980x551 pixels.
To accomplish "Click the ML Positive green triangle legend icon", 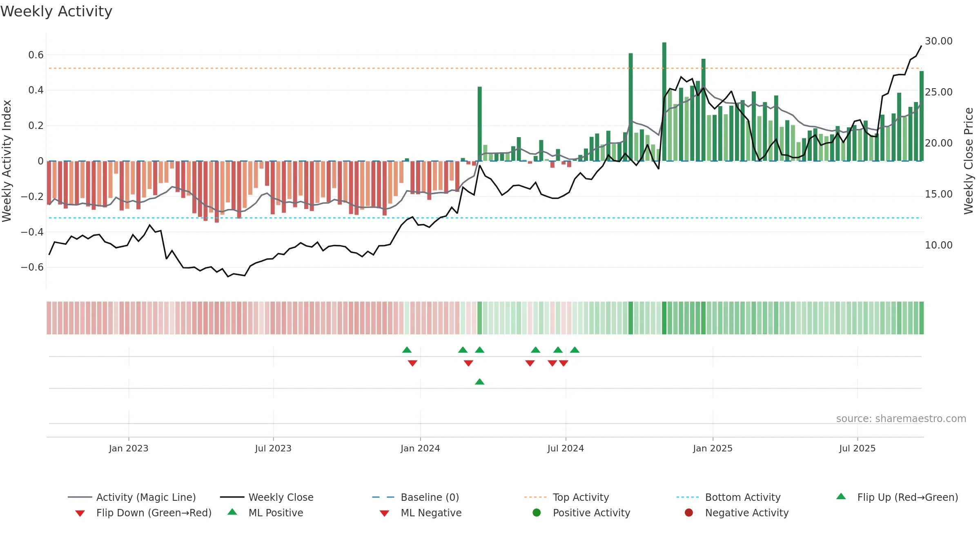I will coord(232,512).
